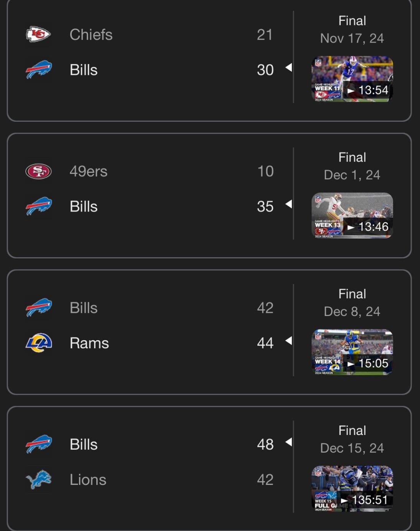Click the Lions team logo
Viewport: 420px width, 531px height.
coord(38,480)
